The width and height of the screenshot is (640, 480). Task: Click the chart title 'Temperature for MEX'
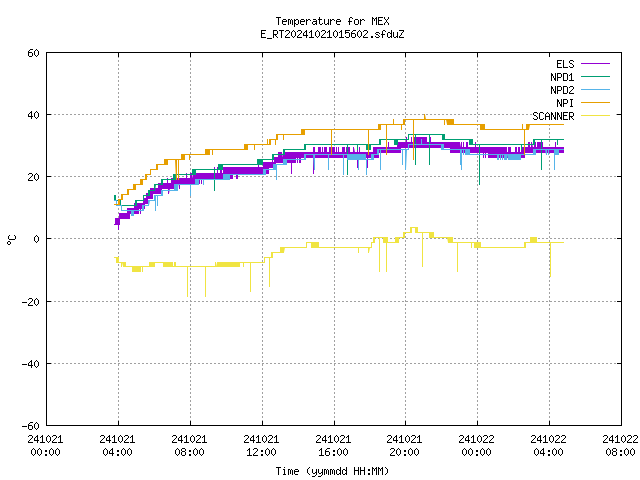pos(332,21)
